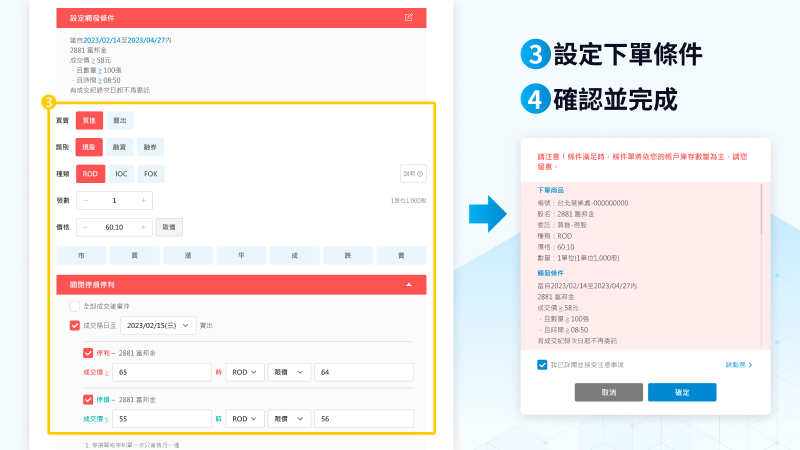
Task: Click the minus icon for 張數 quantity
Action: coord(84,201)
